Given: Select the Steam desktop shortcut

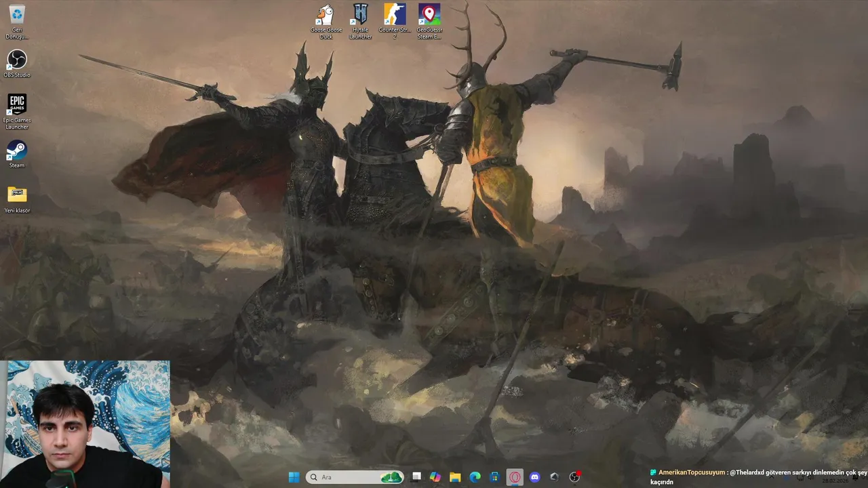Looking at the screenshot, I should 17,154.
